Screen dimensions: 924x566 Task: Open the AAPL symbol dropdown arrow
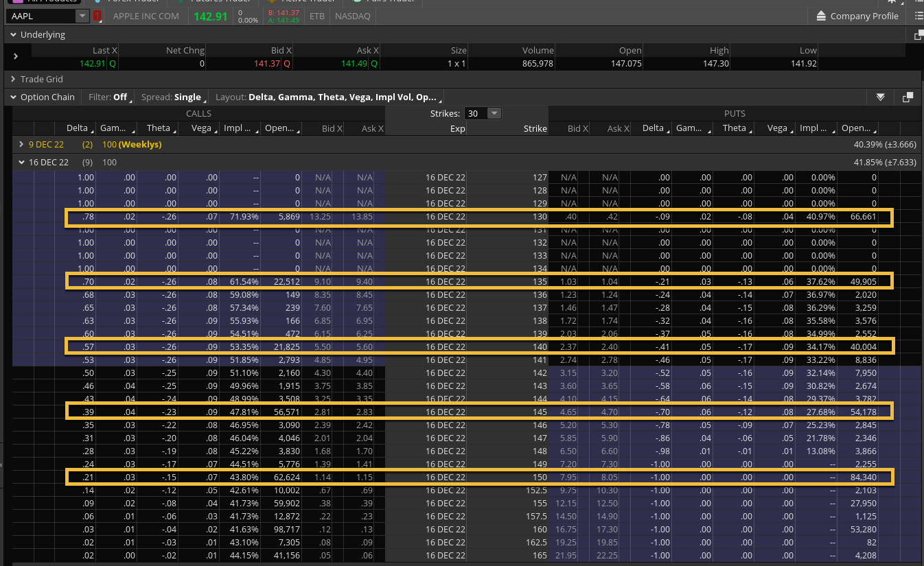coord(82,16)
